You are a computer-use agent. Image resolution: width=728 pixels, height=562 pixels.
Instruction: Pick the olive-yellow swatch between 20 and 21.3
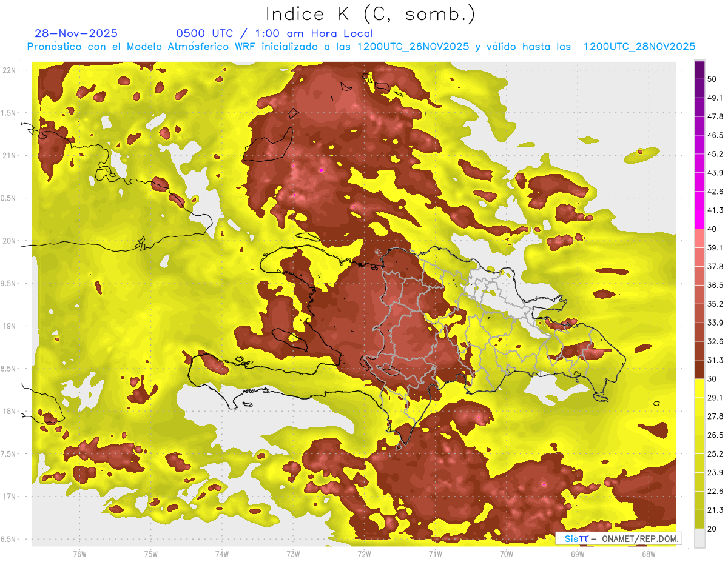700,519
